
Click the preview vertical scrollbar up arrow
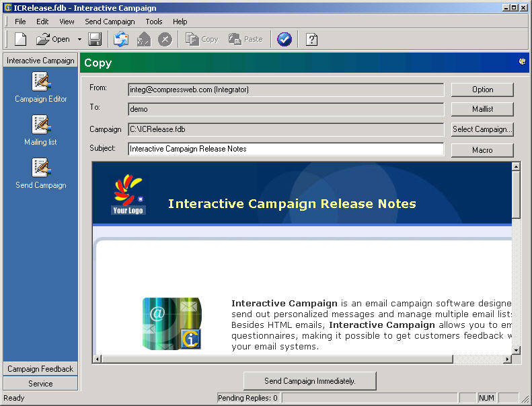coord(516,166)
